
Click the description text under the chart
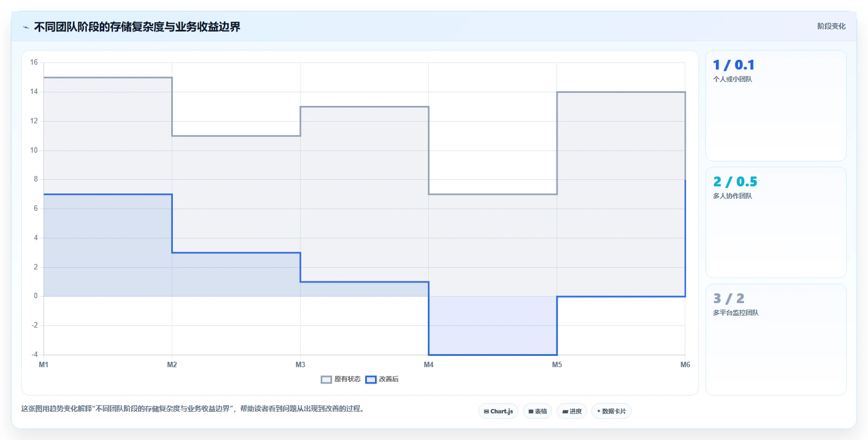coord(192,409)
